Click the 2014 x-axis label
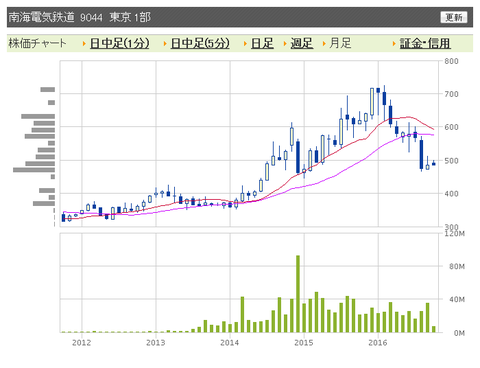The height and width of the screenshot is (368, 480). tap(230, 343)
